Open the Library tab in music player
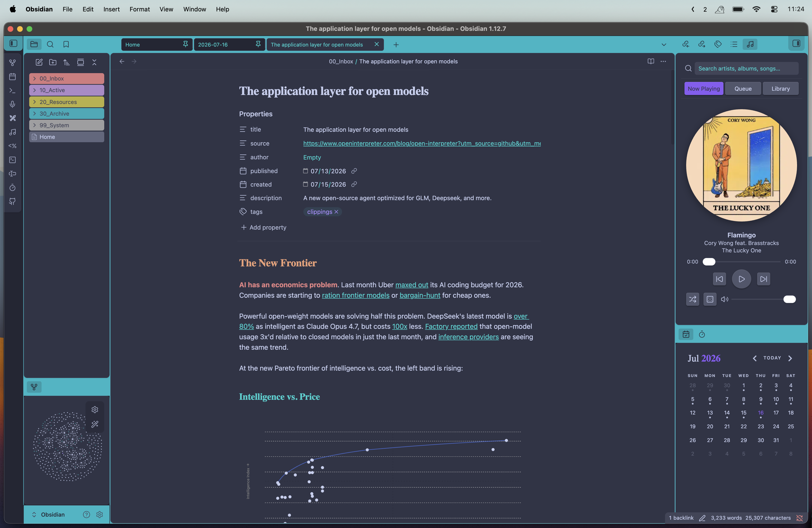Image resolution: width=812 pixels, height=528 pixels. coord(781,89)
